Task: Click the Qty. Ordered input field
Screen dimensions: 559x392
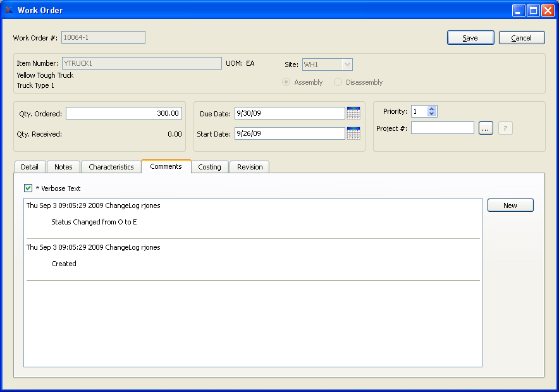Action: click(x=124, y=114)
